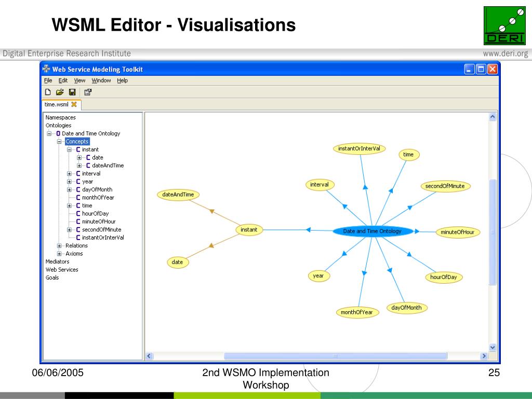Click the concept icon beside dayOfMonth in the tree
532x399 pixels.
(78, 190)
